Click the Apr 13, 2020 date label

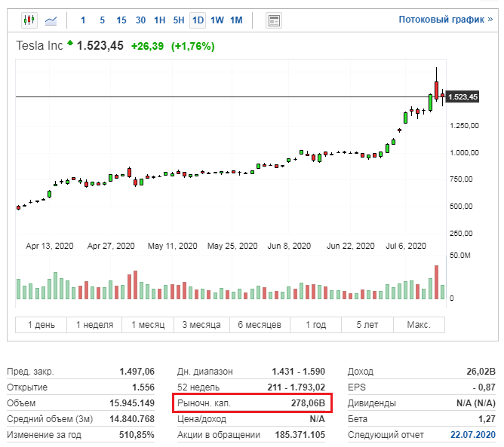pyautogui.click(x=50, y=246)
